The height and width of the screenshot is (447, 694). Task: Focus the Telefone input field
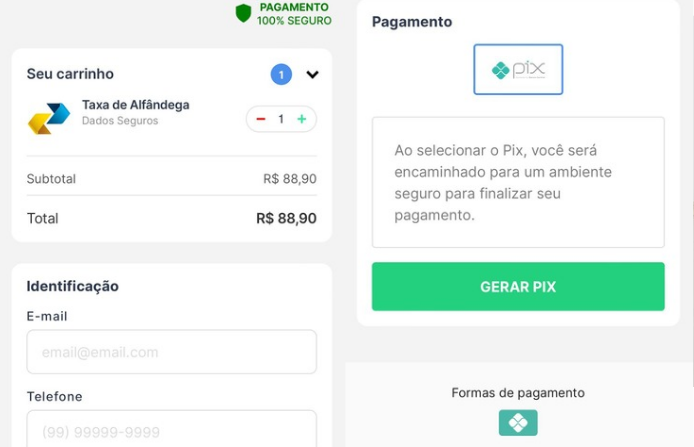(x=171, y=430)
